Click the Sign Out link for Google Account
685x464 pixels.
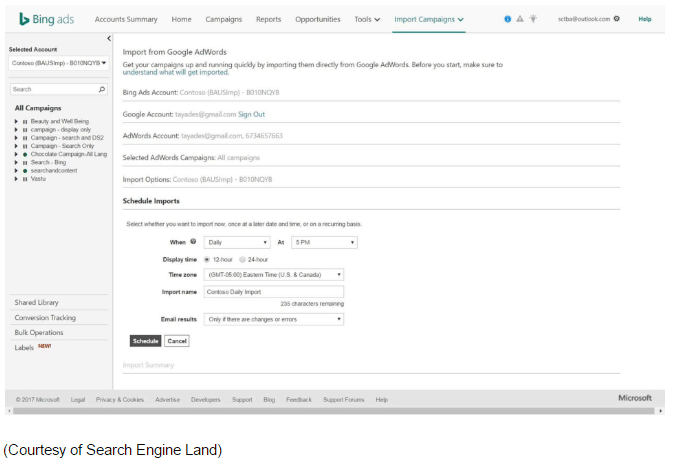tap(251, 114)
